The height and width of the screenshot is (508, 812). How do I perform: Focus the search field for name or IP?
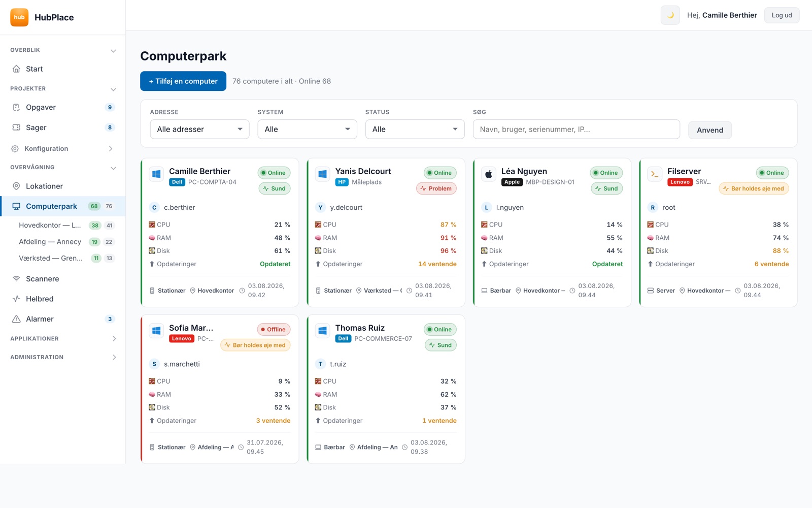pyautogui.click(x=576, y=129)
